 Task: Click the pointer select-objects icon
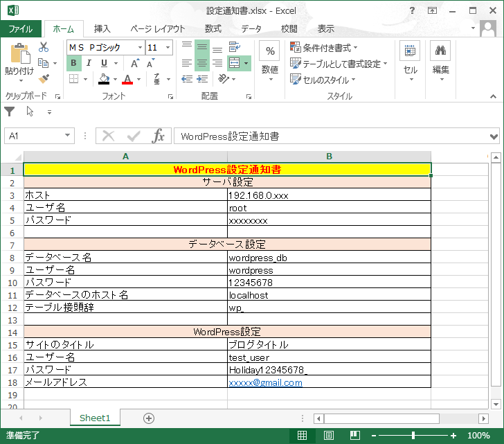click(30, 112)
